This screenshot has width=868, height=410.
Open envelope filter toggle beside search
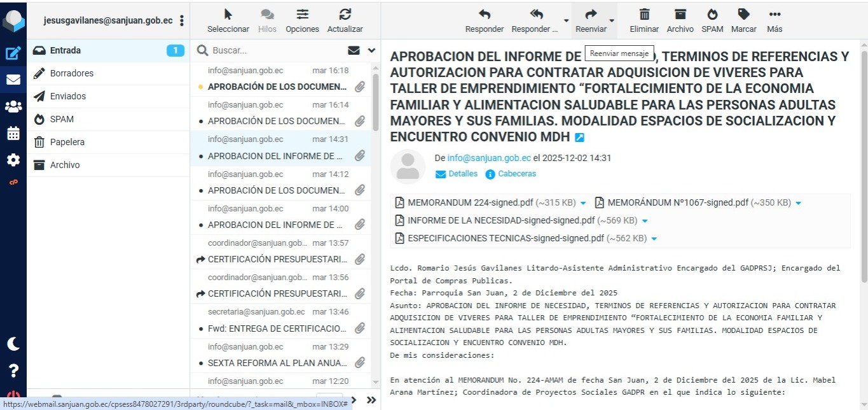[354, 50]
